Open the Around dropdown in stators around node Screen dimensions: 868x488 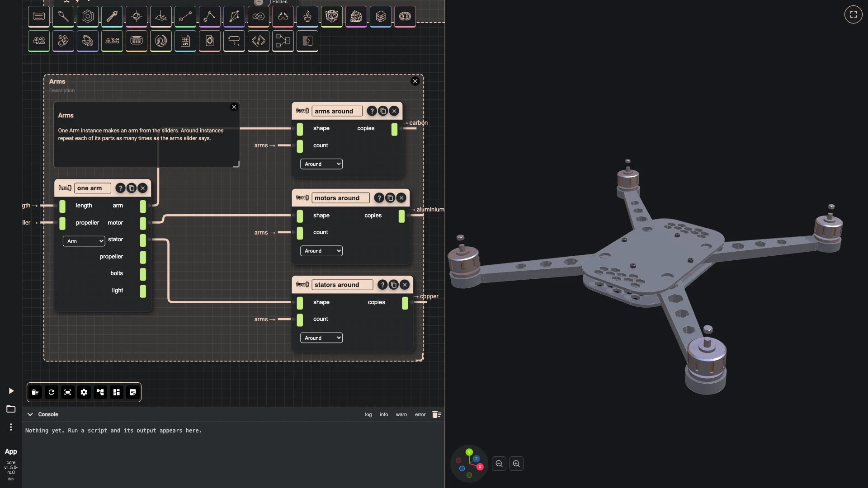tap(321, 338)
